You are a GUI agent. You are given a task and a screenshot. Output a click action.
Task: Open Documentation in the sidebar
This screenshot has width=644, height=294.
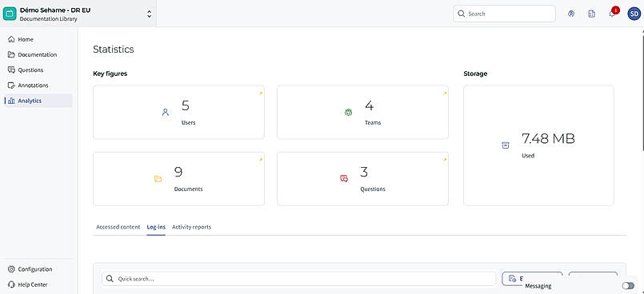(x=38, y=54)
